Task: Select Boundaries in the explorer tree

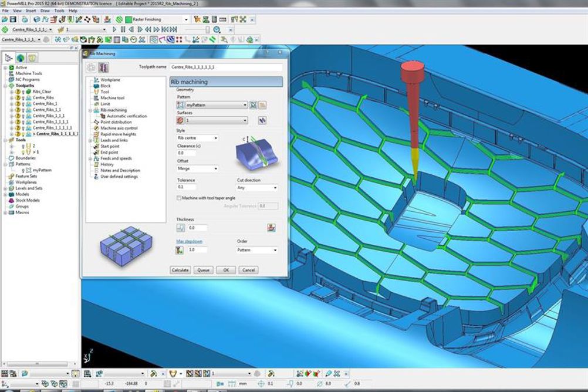Action: 25,158
